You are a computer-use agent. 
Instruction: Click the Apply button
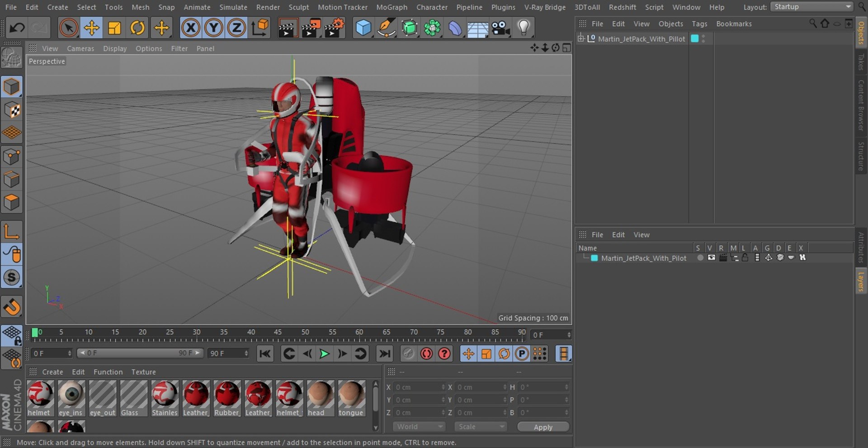543,427
